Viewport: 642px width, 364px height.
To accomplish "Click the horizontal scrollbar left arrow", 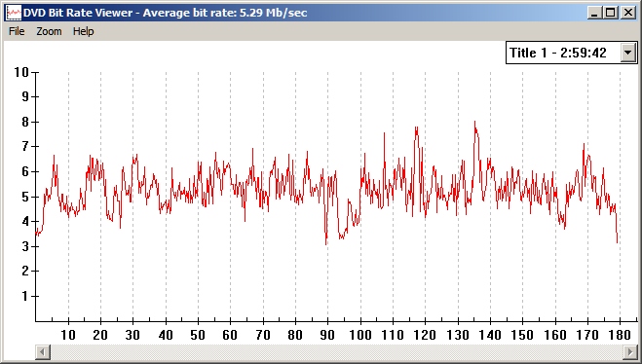I will [43, 351].
